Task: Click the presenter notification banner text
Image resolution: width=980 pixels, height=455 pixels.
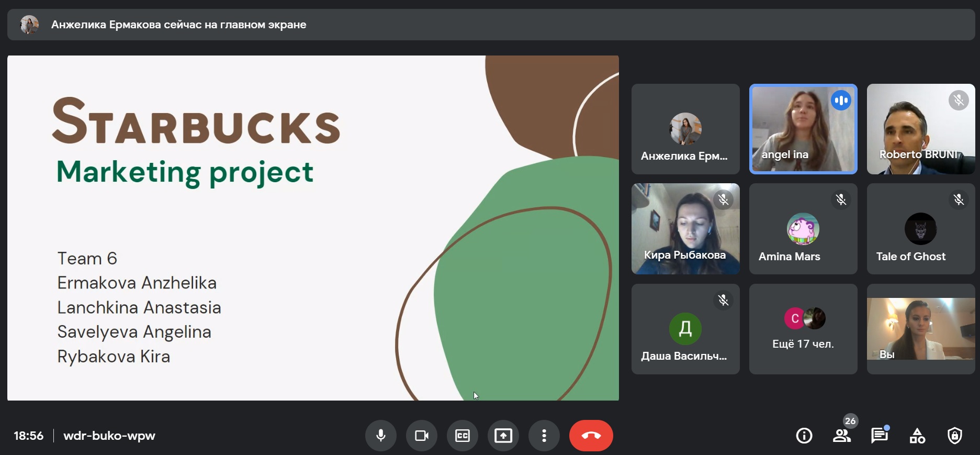Action: click(x=178, y=25)
